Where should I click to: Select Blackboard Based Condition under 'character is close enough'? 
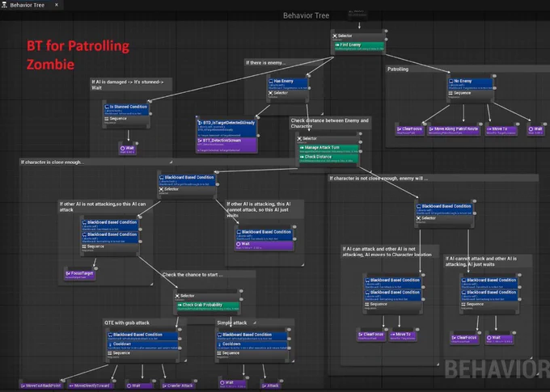(187, 179)
